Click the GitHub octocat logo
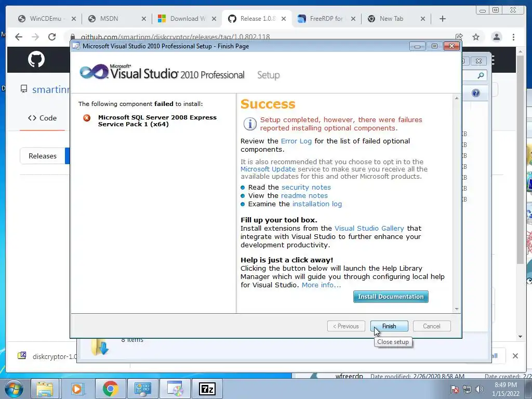Image resolution: width=532 pixels, height=399 pixels. click(36, 59)
